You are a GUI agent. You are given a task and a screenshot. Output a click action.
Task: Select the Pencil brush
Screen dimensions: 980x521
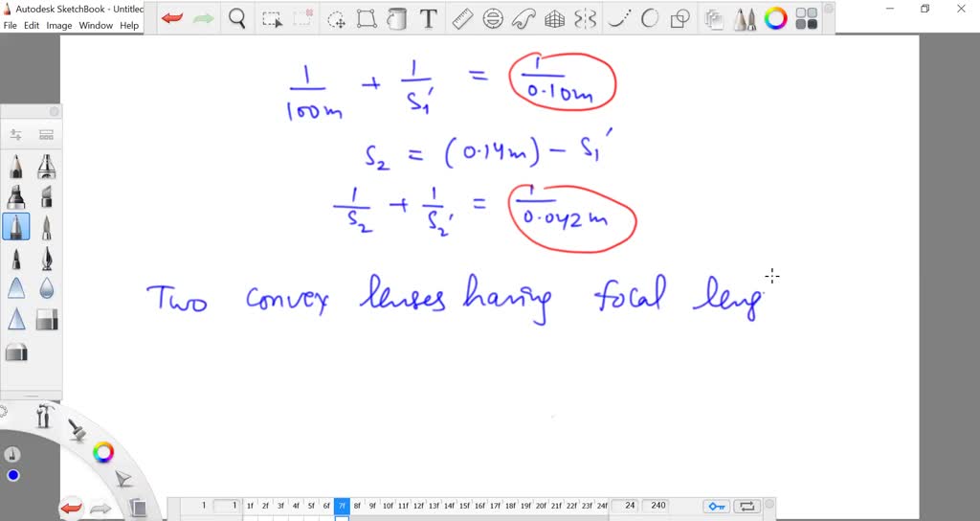[16, 167]
